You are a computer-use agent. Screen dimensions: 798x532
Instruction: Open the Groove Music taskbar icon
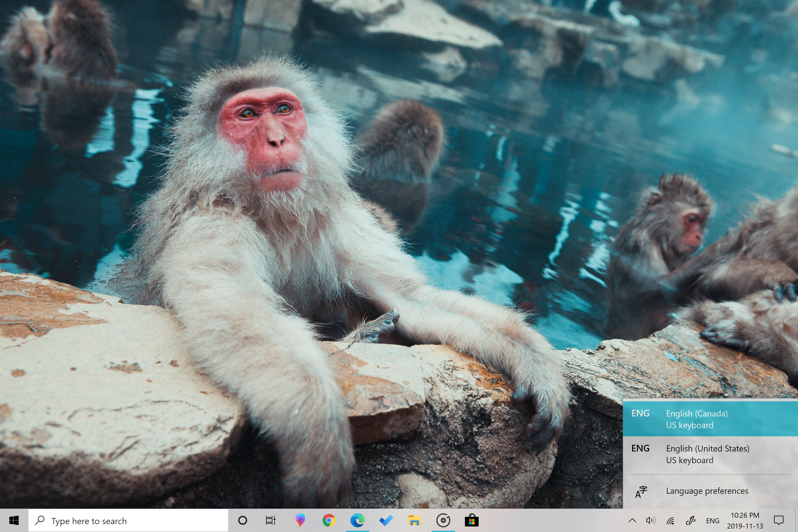pyautogui.click(x=443, y=520)
